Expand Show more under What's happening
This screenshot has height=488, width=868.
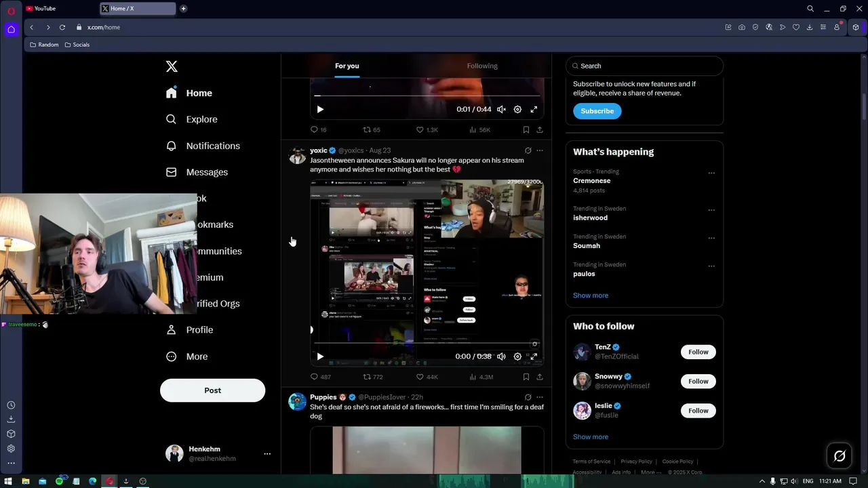(591, 296)
